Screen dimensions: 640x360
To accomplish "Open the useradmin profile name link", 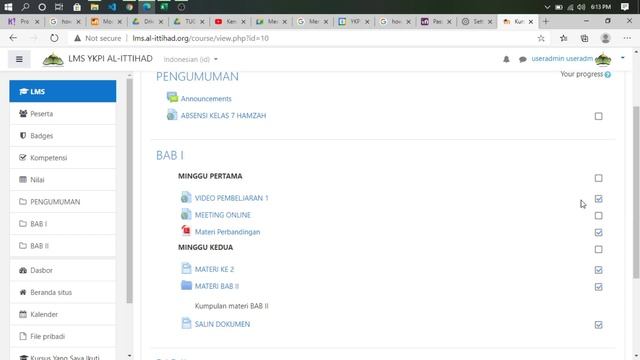I will (x=562, y=59).
